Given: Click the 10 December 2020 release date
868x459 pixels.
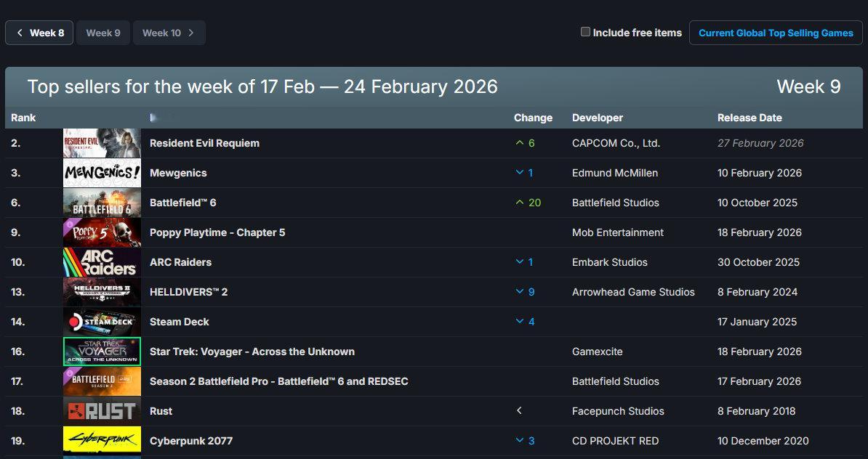Looking at the screenshot, I should (763, 441).
